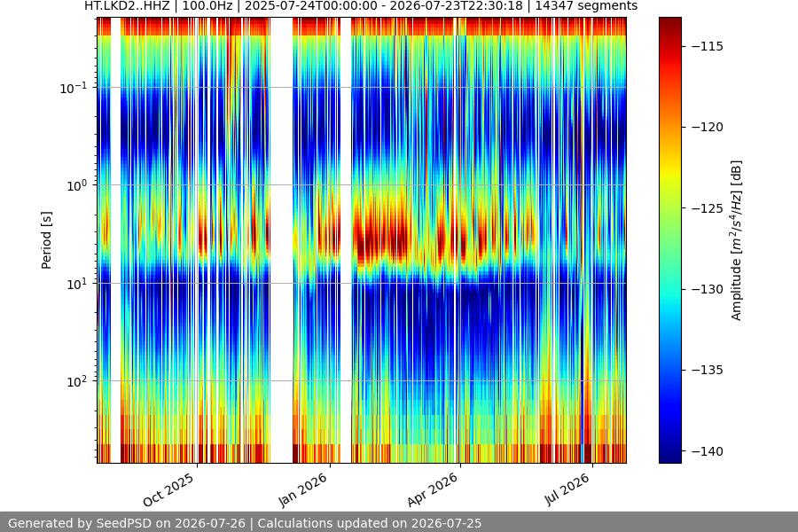798x532 pixels.
Task: Click the Amplitude [dB] colorbar label
Action: pyautogui.click(x=736, y=240)
